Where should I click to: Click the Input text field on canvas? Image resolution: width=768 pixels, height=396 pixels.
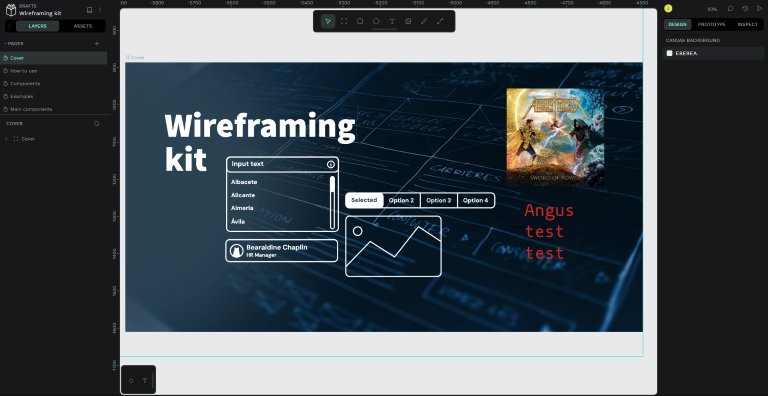pos(282,164)
